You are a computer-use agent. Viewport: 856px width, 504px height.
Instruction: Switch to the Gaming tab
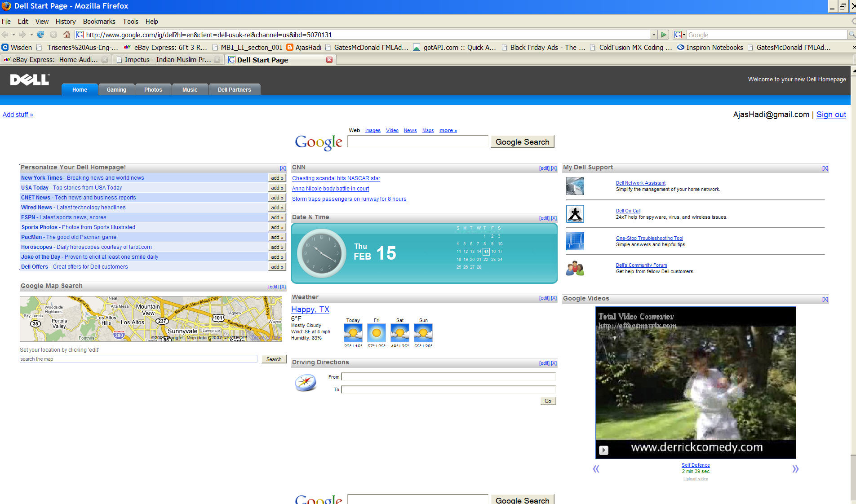click(116, 89)
